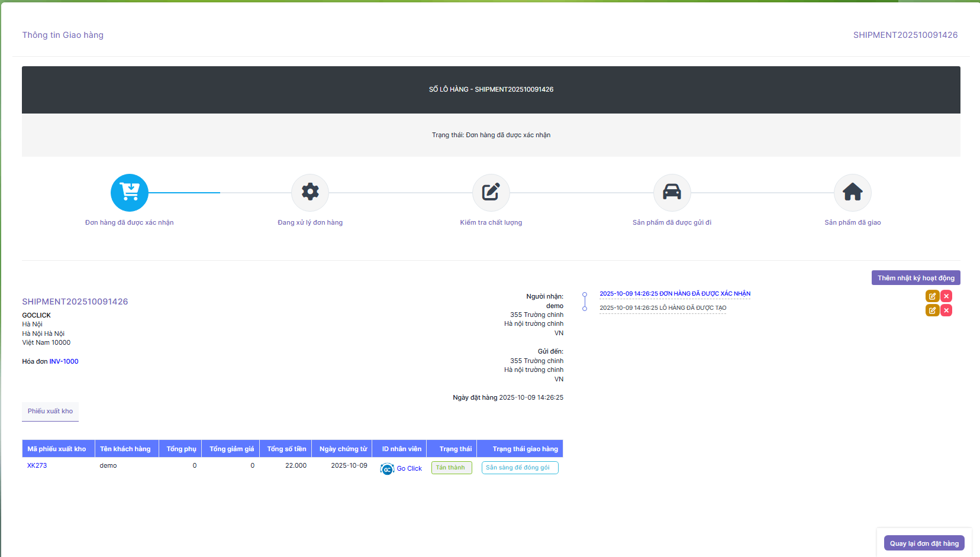Click the first timeline marker circle
This screenshot has width=980, height=557.
(585, 294)
